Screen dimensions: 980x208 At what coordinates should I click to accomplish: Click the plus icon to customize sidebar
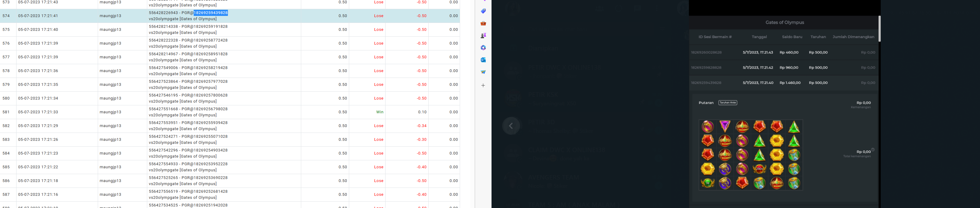483,86
